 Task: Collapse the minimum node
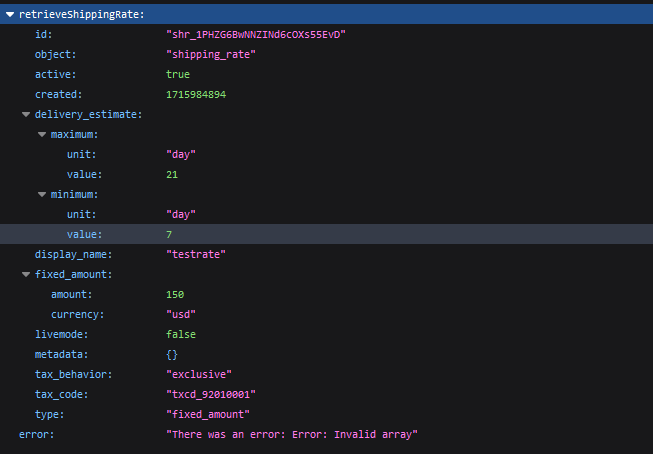[x=42, y=195]
